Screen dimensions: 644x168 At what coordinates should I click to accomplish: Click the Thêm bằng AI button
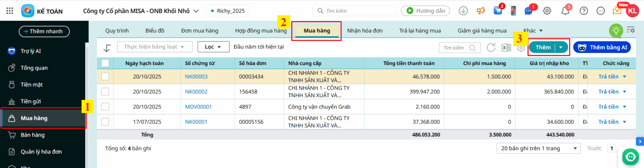(602, 47)
